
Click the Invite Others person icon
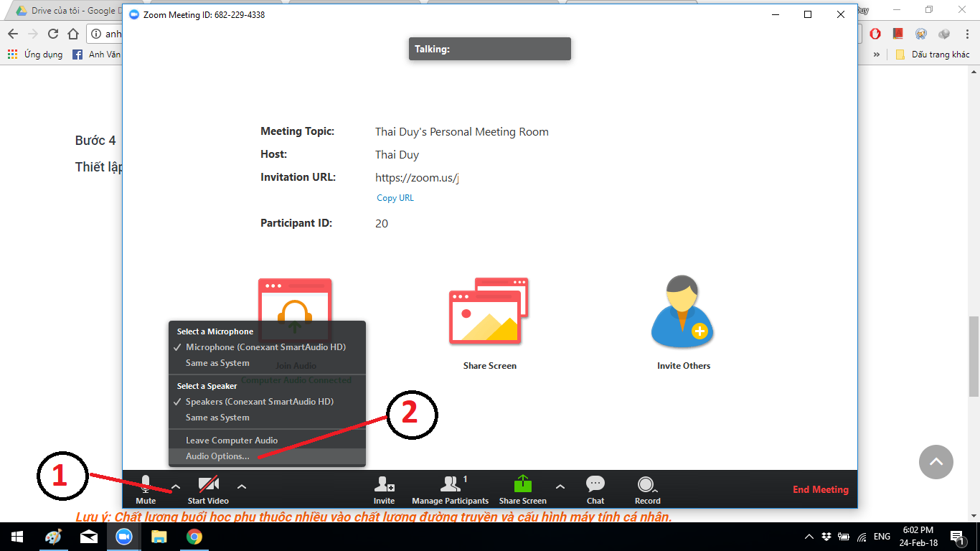click(x=683, y=311)
